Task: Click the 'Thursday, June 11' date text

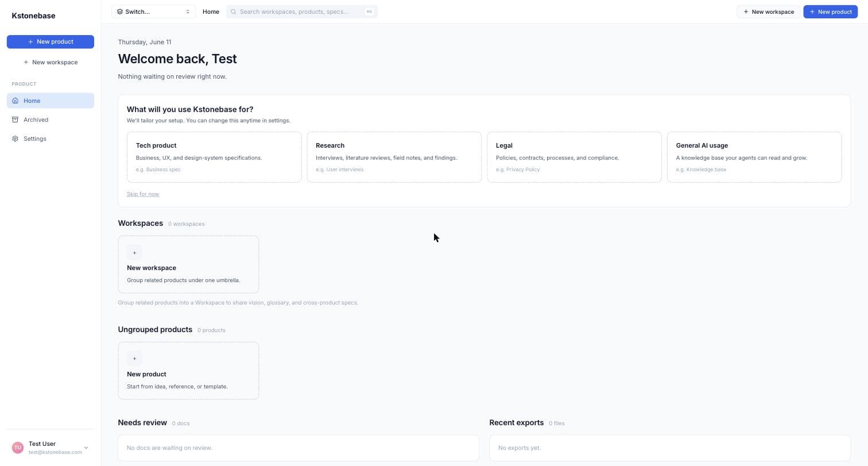Action: pyautogui.click(x=145, y=42)
